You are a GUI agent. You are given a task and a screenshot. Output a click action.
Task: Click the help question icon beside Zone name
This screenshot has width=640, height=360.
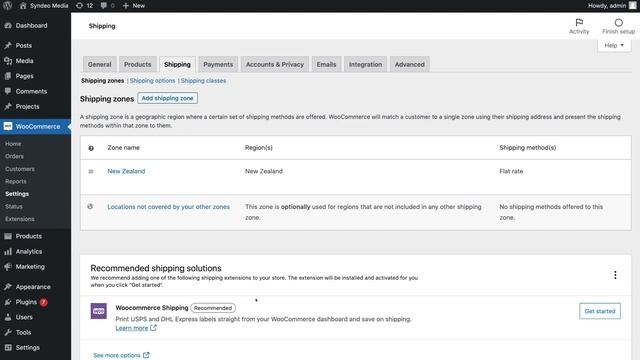click(91, 148)
